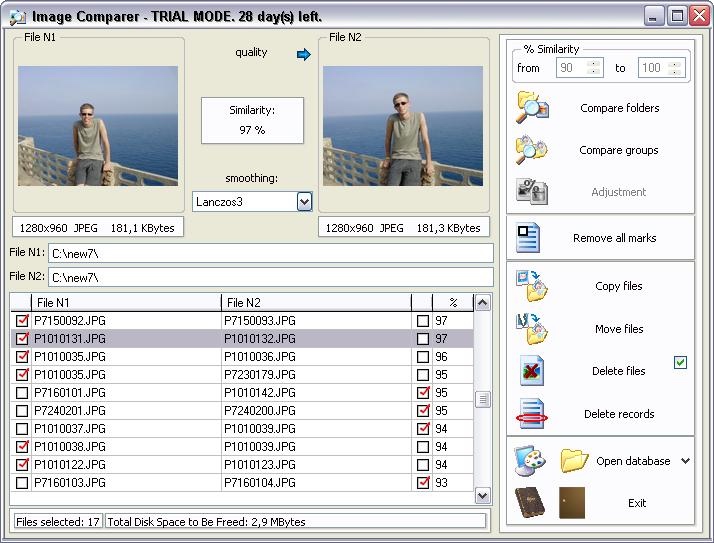The image size is (714, 543).
Task: Click the brown door Exit icon
Action: (x=572, y=502)
